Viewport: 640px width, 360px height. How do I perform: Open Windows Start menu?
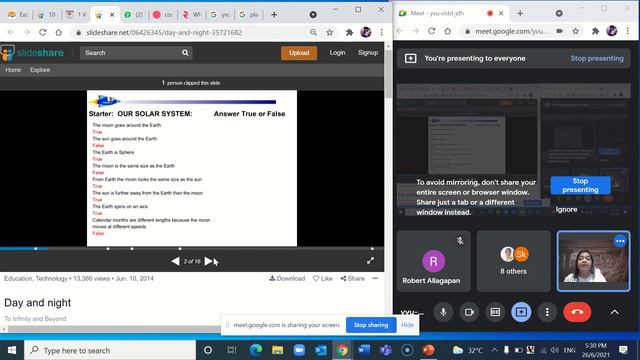click(x=12, y=350)
